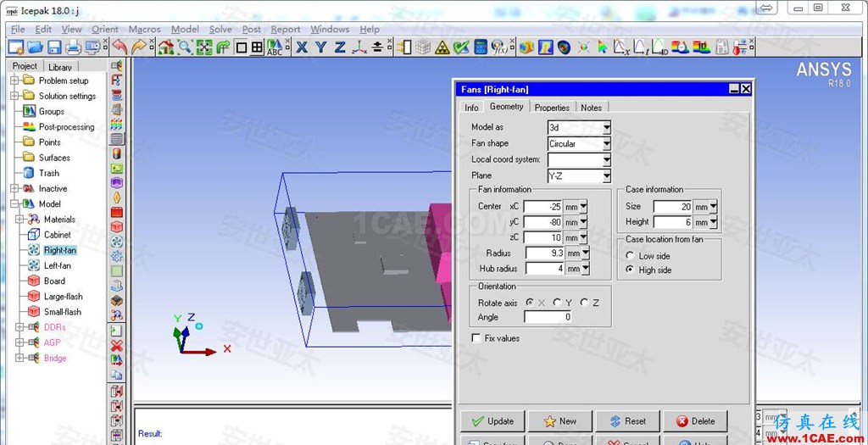The height and width of the screenshot is (445, 868).
Task: Click the Hub radius input field
Action: click(545, 269)
